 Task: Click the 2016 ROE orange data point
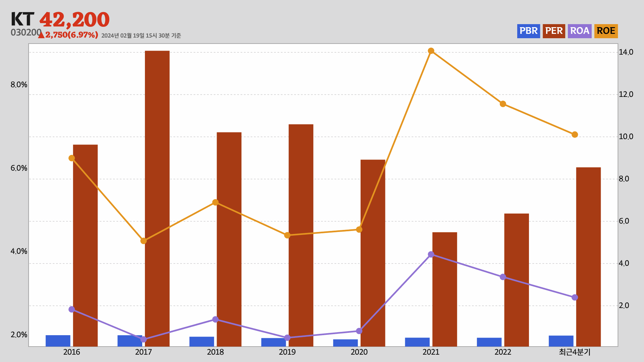pyautogui.click(x=71, y=158)
